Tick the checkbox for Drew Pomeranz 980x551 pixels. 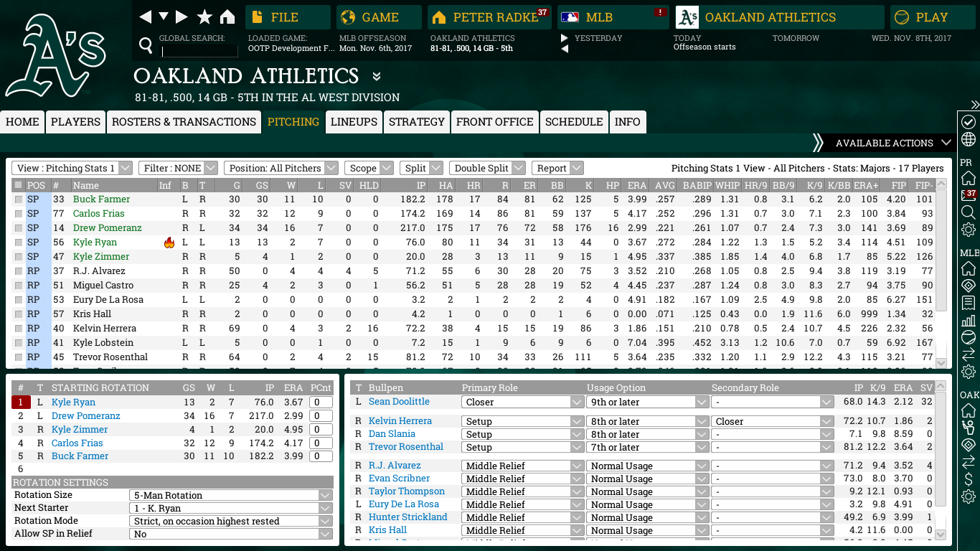[x=19, y=228]
